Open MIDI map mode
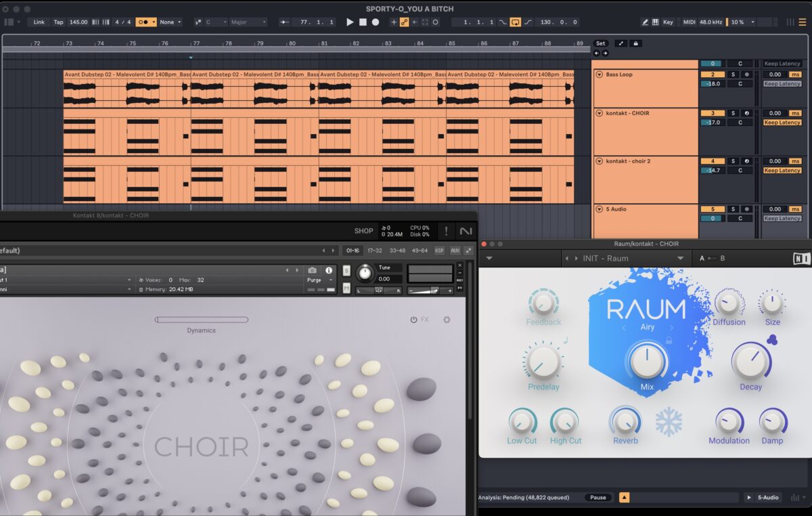Image resolution: width=812 pixels, height=516 pixels. click(689, 22)
